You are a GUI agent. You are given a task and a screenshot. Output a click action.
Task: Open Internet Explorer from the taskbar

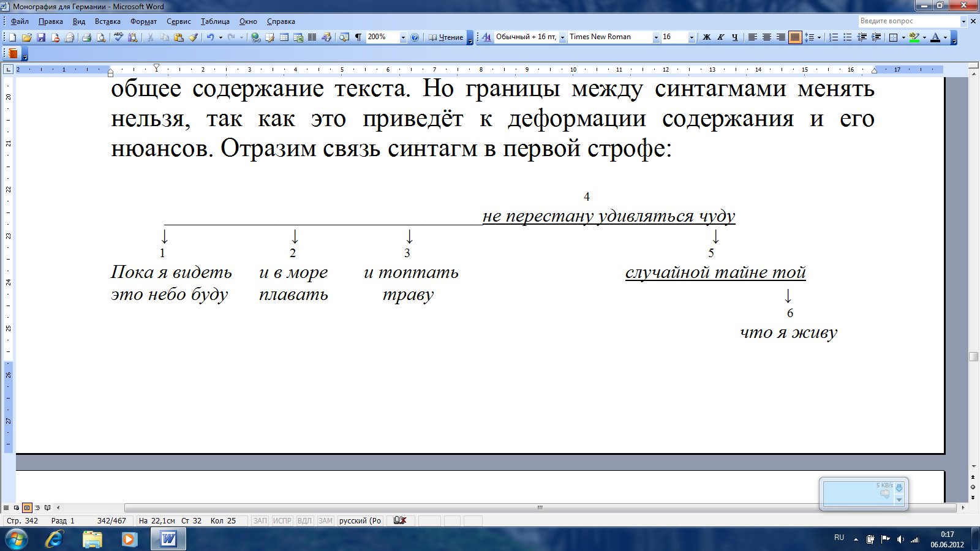54,539
